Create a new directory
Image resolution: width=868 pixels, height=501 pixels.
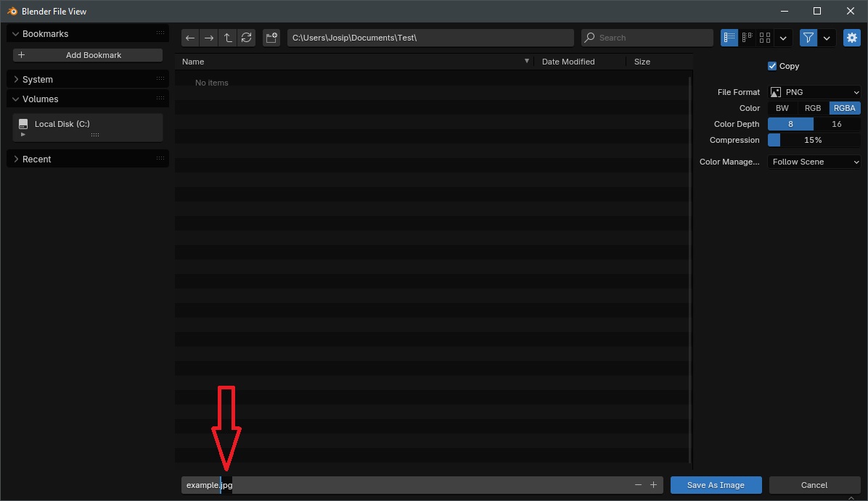(271, 38)
